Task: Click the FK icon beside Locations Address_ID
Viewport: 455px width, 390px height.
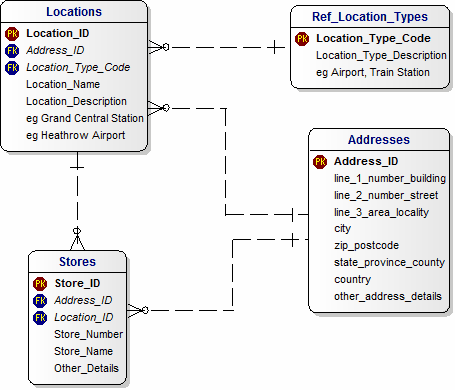Action: click(12, 51)
